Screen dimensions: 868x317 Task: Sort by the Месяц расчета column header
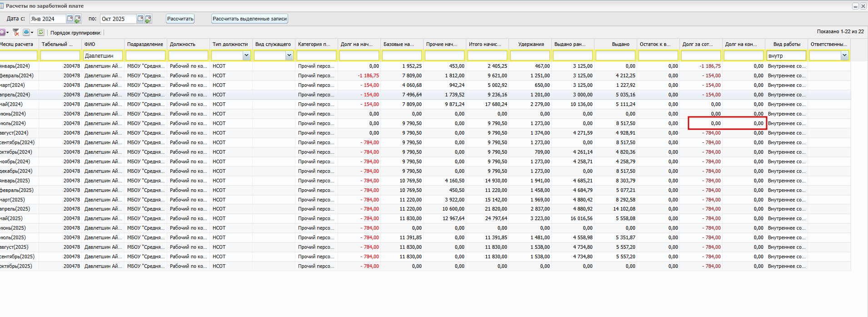pyautogui.click(x=17, y=44)
